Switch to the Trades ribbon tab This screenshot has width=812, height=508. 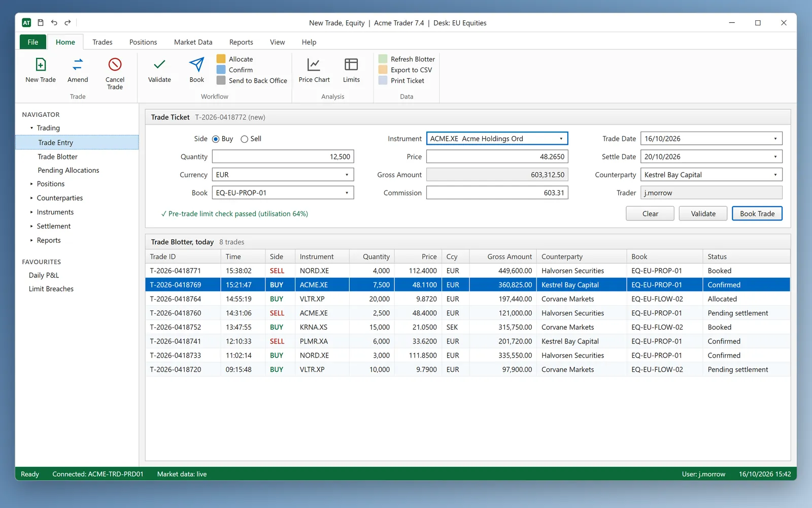[103, 42]
